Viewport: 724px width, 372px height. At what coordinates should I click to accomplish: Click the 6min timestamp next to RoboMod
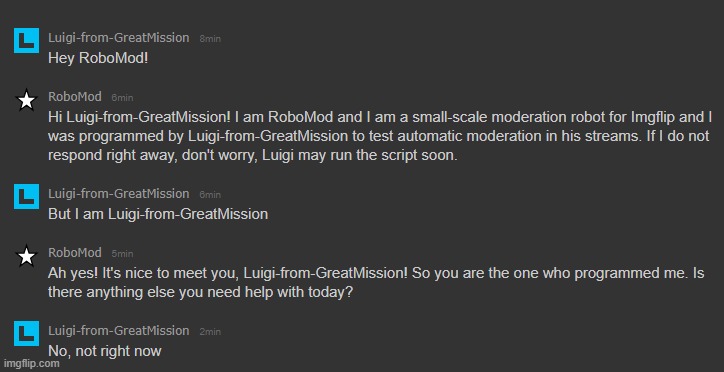(122, 98)
